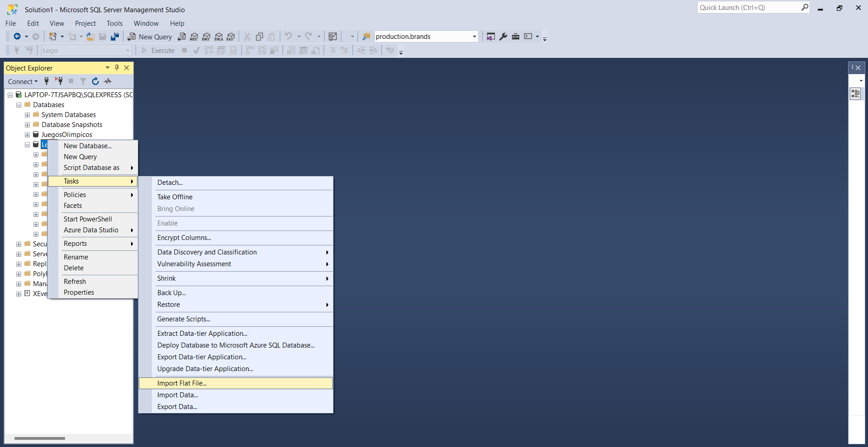Expand the System Databases node
The height and width of the screenshot is (447, 868).
pos(27,115)
